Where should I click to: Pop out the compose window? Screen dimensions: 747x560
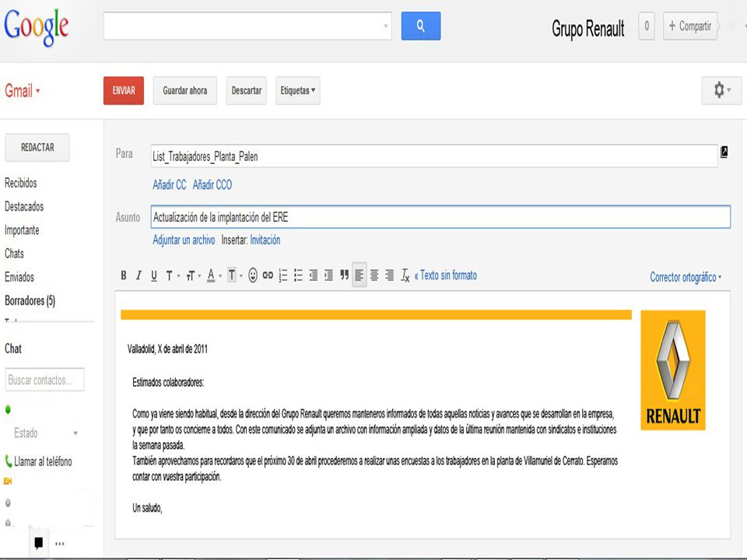[724, 152]
